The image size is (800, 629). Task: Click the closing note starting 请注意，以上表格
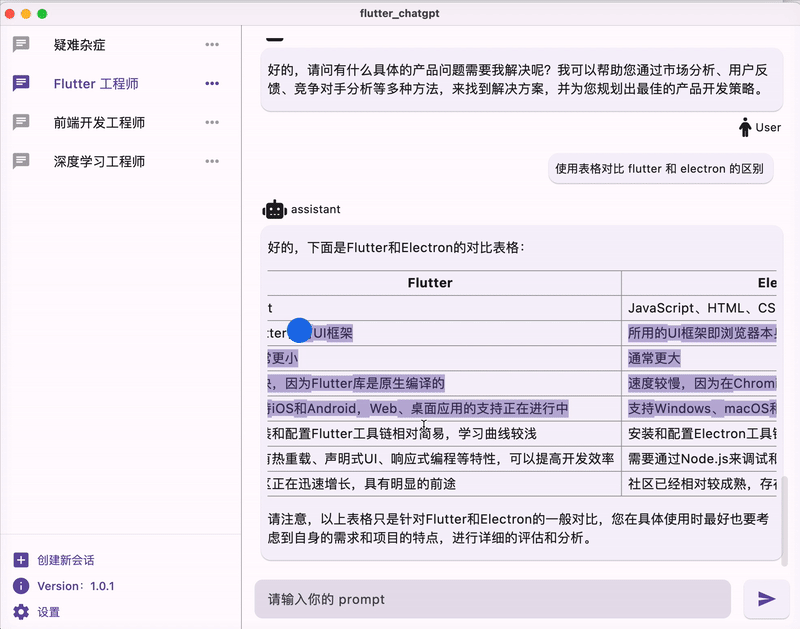[x=518, y=529]
